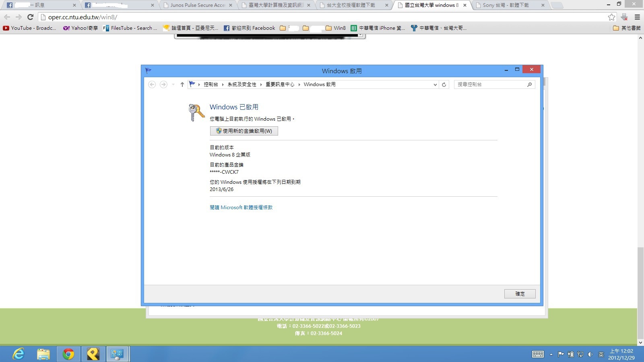Image resolution: width=644 pixels, height=362 pixels.
Task: Click the up-one-level arrow in Windows 啟用 window
Action: (182, 84)
